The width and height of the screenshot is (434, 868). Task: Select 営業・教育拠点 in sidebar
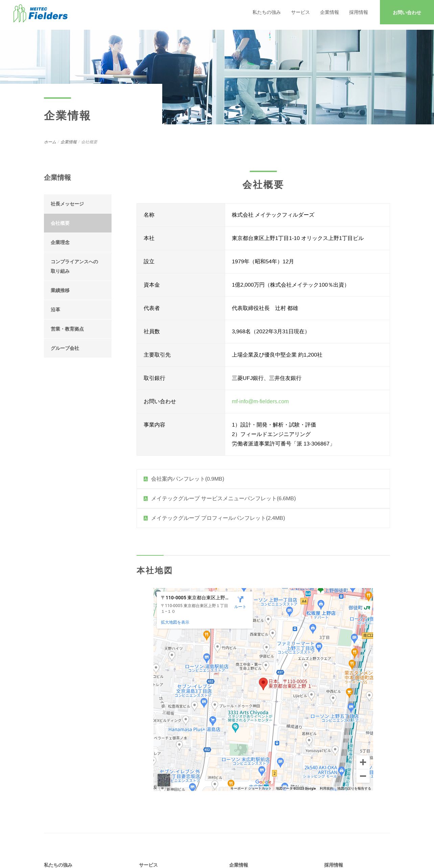pyautogui.click(x=77, y=329)
